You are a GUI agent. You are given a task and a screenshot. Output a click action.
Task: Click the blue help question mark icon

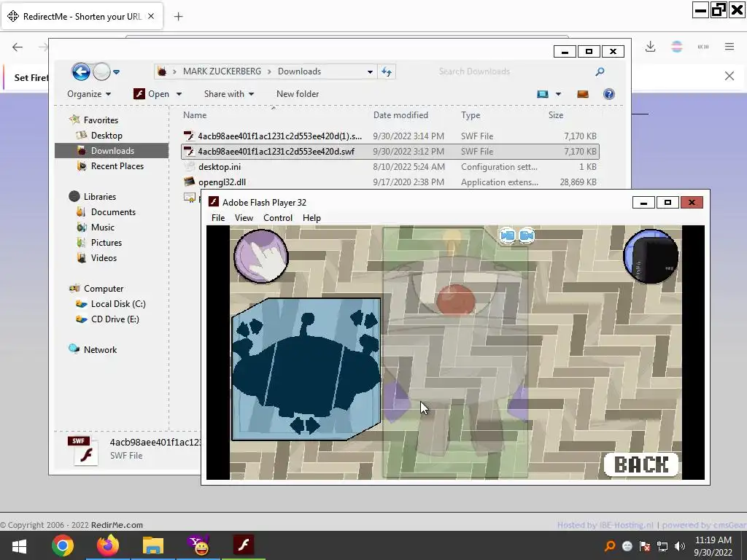click(x=609, y=94)
